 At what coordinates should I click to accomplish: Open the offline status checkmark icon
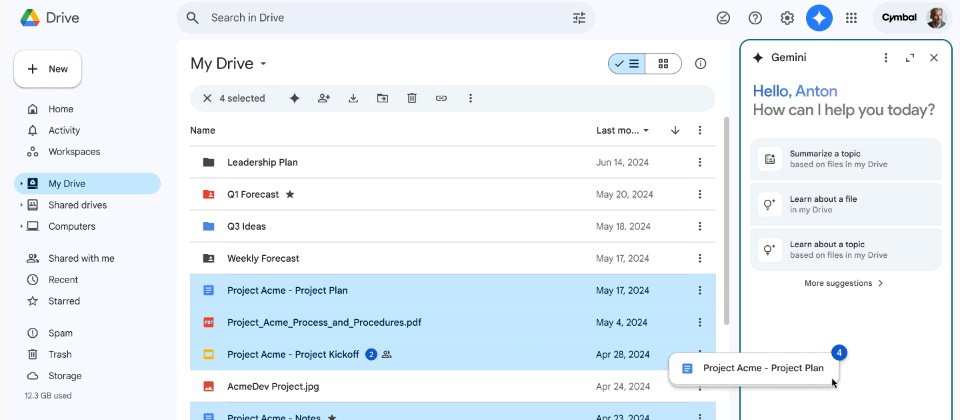(723, 18)
